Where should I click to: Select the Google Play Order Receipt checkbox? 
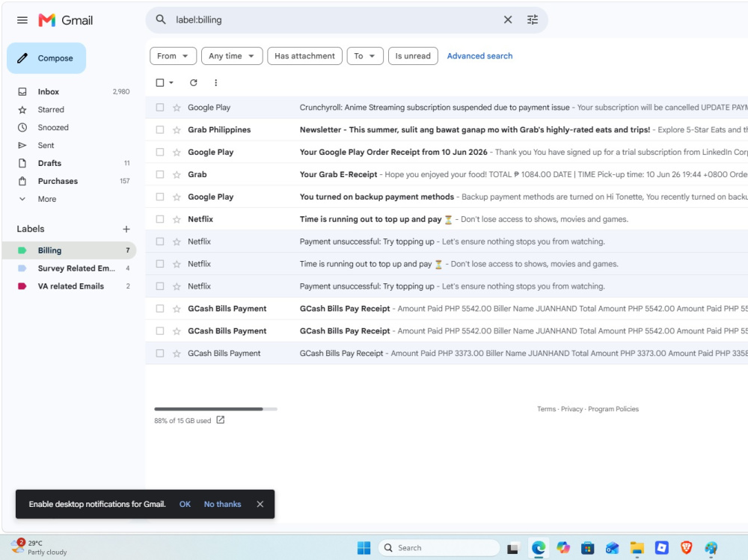click(160, 153)
